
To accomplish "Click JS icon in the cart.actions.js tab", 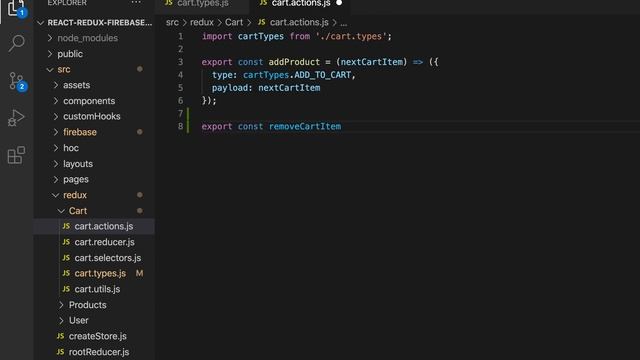I will 263,3.
